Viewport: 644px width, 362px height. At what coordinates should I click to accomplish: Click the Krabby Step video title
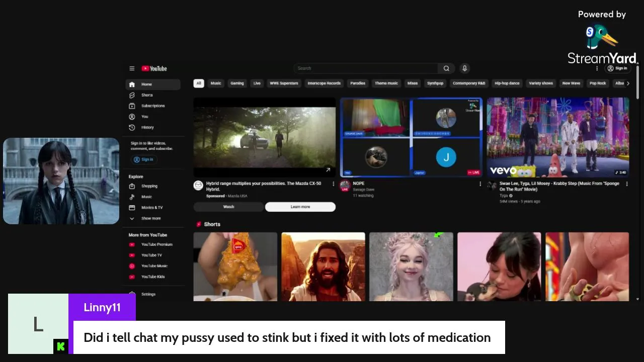[x=559, y=186]
